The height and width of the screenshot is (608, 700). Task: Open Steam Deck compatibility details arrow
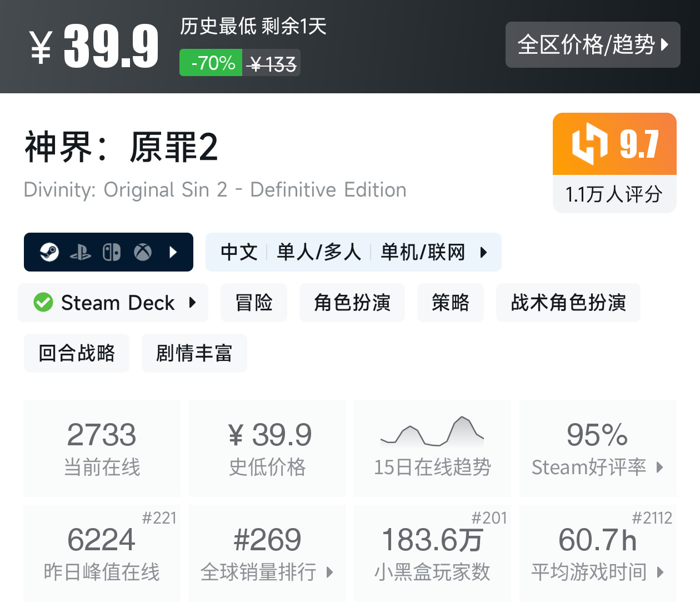[x=193, y=303]
